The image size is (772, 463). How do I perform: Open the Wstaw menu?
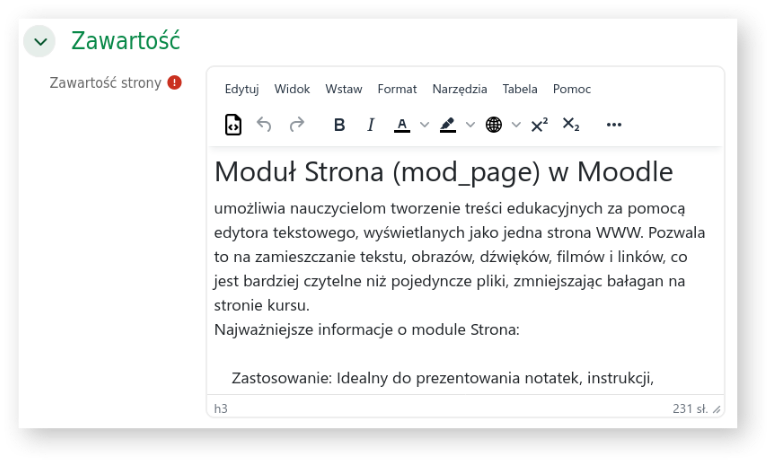[x=344, y=89]
